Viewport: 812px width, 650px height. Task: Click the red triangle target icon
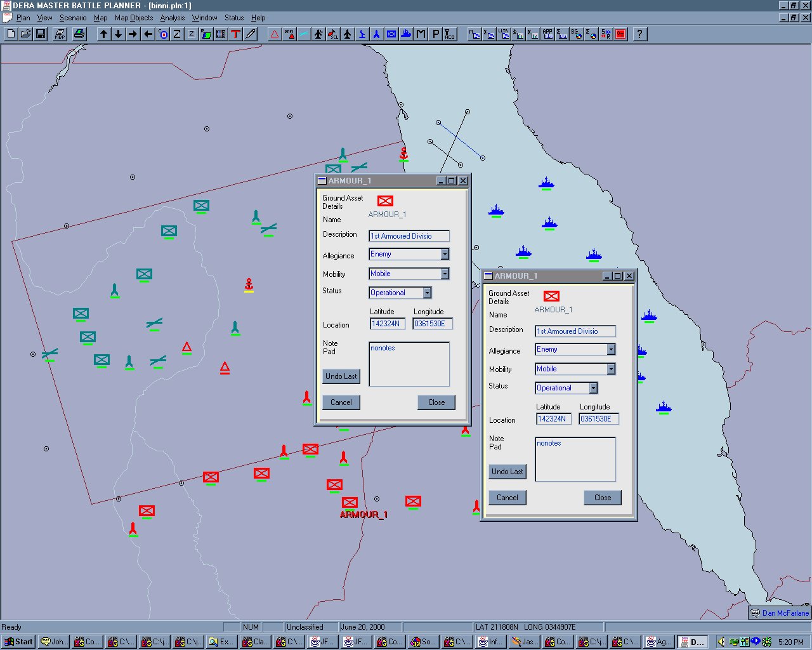pos(275,34)
